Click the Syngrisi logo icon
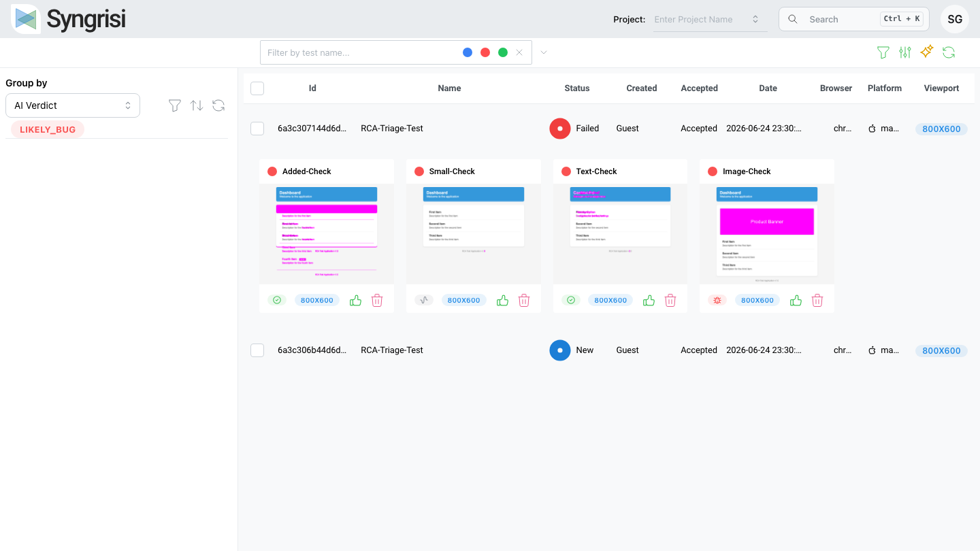The image size is (980, 551). 26,19
